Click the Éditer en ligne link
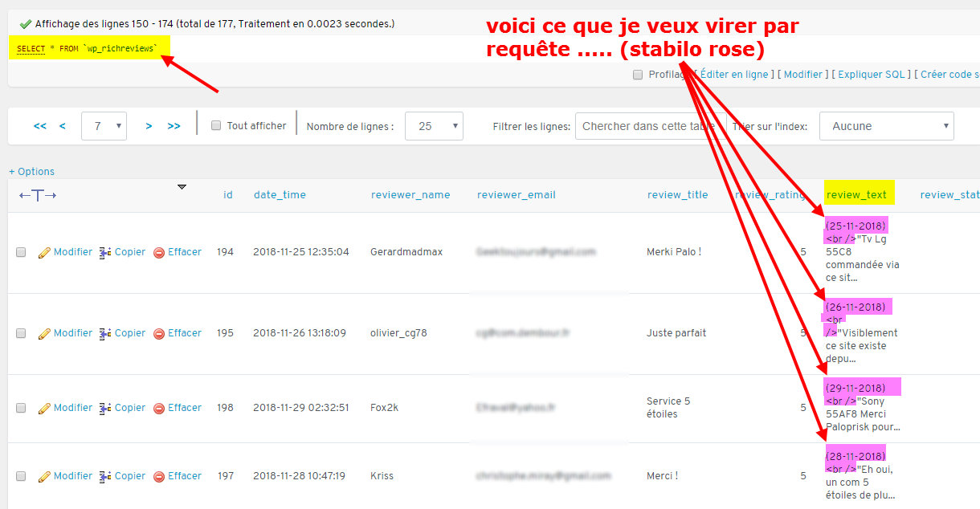This screenshot has width=980, height=509. [x=734, y=75]
